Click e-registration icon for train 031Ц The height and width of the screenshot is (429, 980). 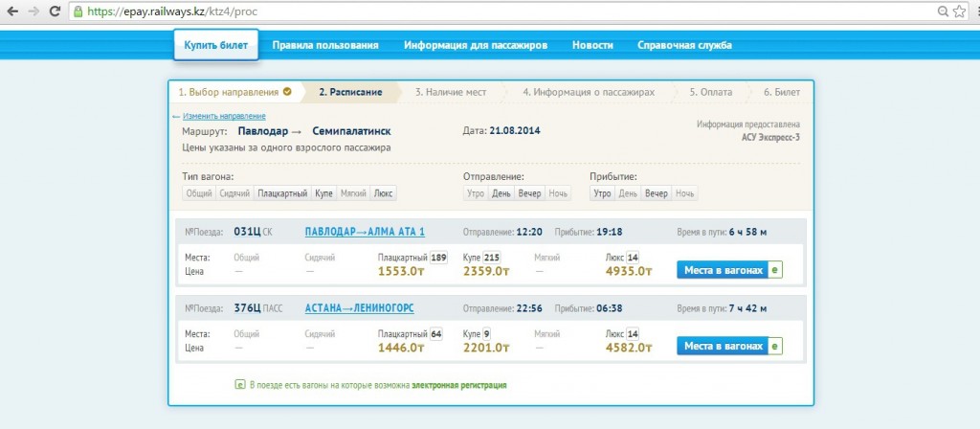click(775, 270)
